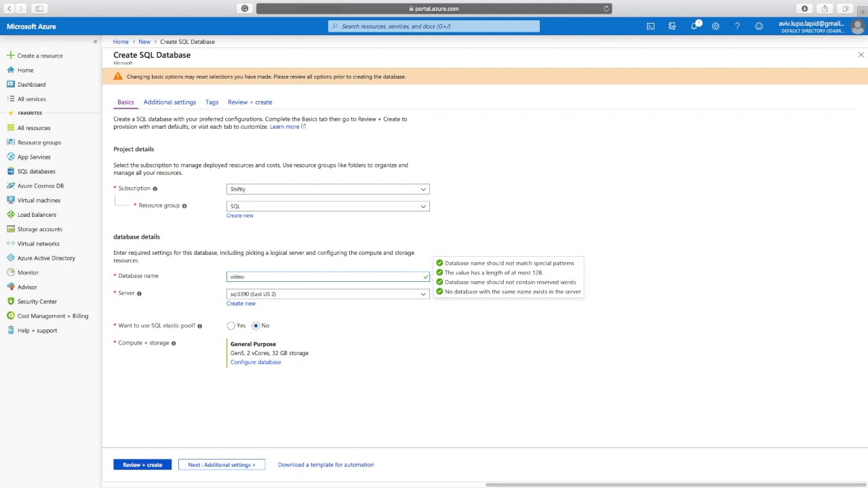Toggle the Safari sidebar button
Screen dimensions: 868x488
point(39,9)
